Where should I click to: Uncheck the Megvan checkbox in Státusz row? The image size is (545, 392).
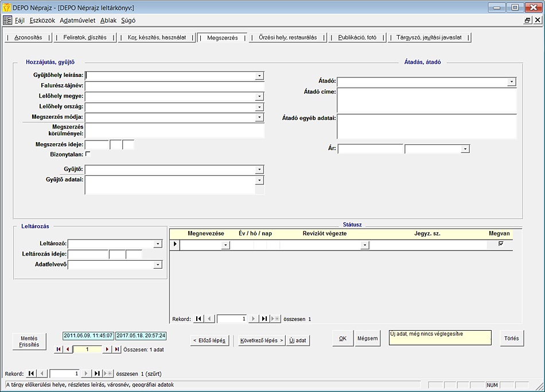[x=501, y=244]
